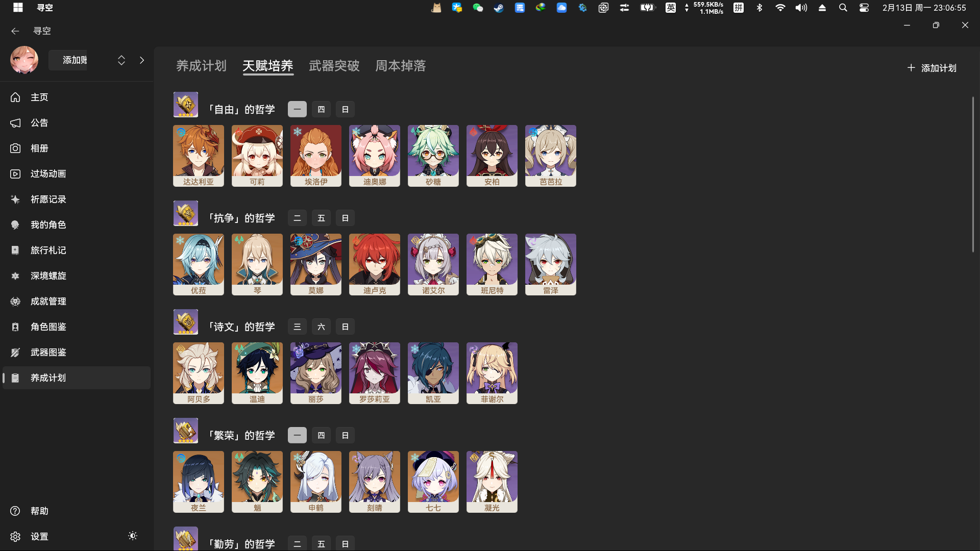
Task: Toggle the brightness/theme icon near 设置
Action: click(132, 536)
